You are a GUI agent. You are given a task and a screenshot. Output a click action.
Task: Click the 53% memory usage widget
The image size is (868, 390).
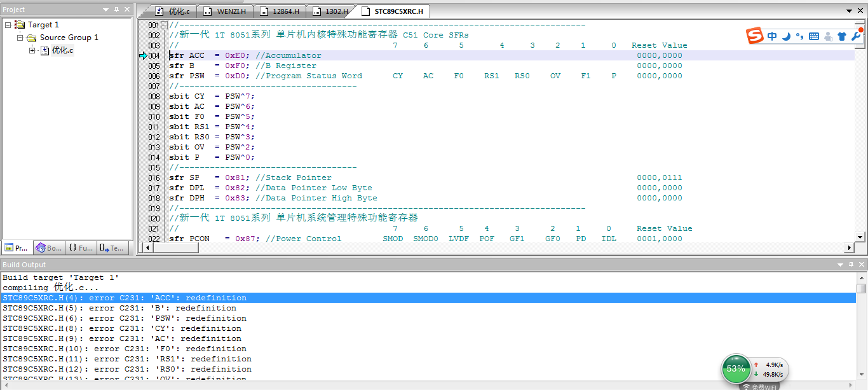tap(736, 368)
